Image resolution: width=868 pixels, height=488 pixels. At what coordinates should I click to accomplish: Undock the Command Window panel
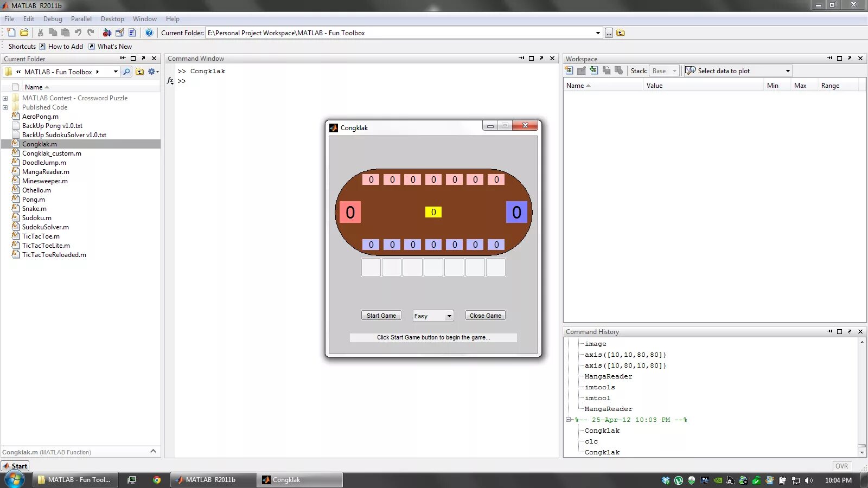pyautogui.click(x=541, y=59)
